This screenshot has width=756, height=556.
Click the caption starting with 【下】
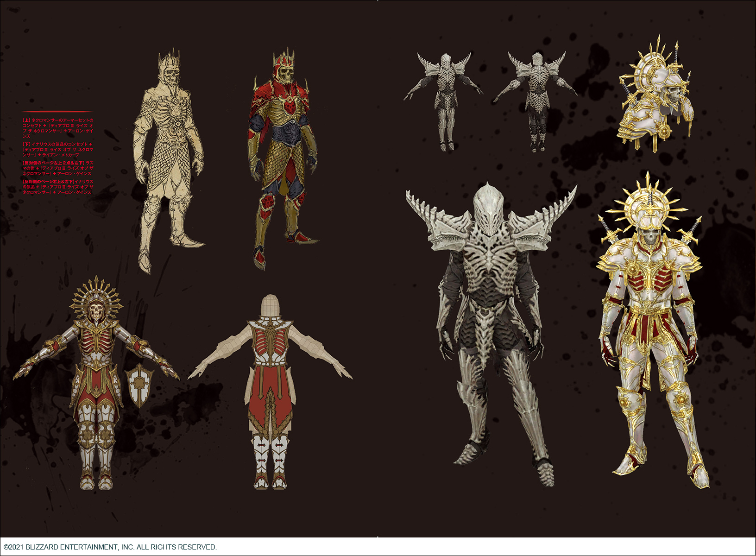point(58,150)
